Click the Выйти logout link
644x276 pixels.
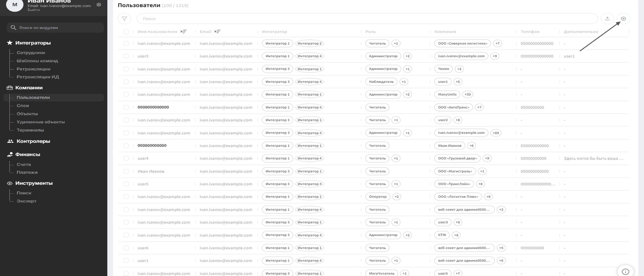34,10
